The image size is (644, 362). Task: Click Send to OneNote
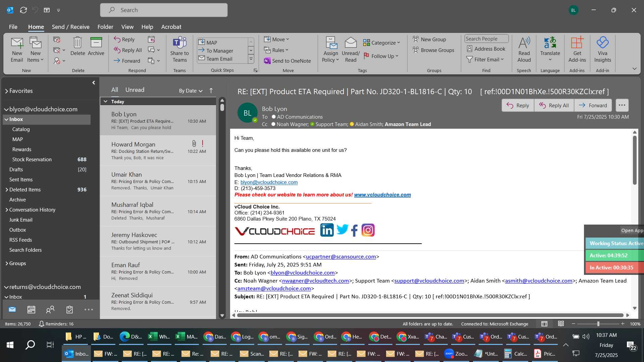[x=287, y=61]
